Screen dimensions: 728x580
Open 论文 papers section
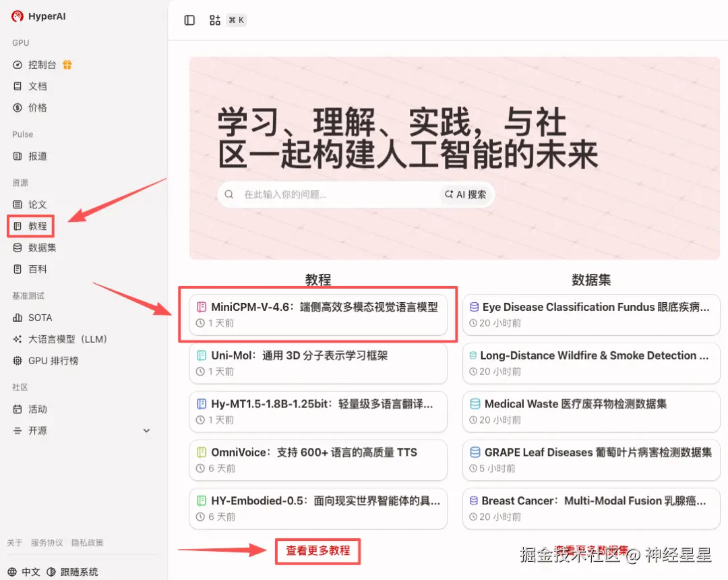[x=37, y=204]
